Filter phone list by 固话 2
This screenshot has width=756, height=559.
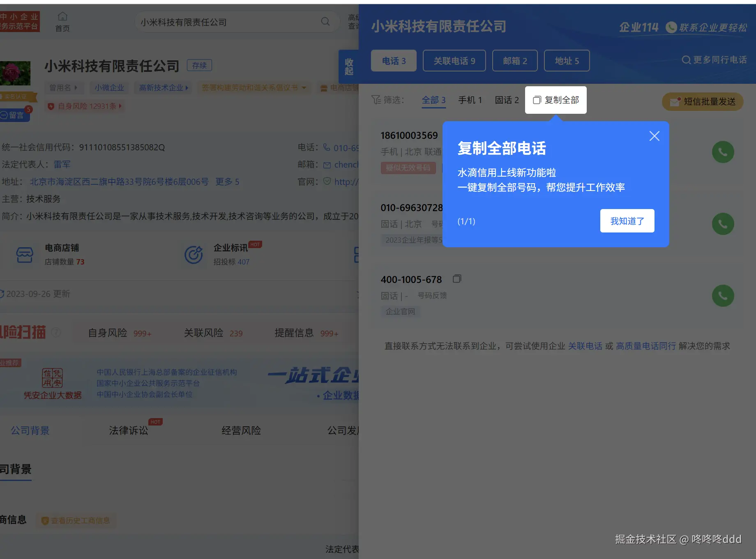507,100
